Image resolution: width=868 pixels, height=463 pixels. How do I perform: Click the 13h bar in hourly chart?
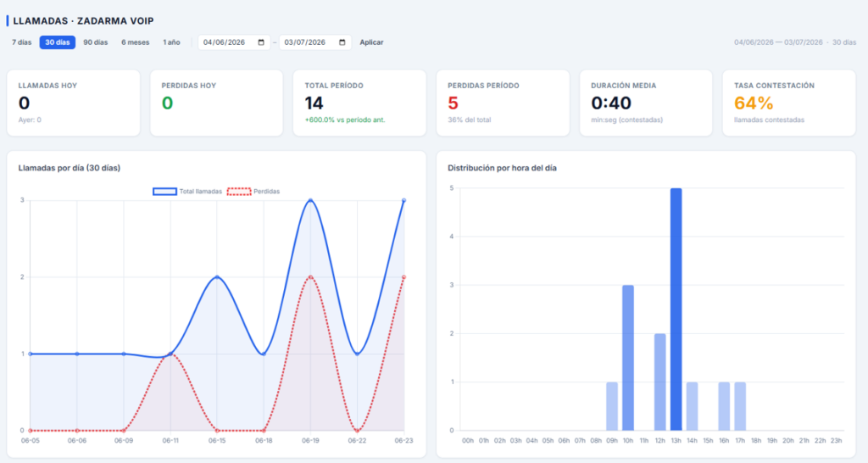click(x=676, y=309)
